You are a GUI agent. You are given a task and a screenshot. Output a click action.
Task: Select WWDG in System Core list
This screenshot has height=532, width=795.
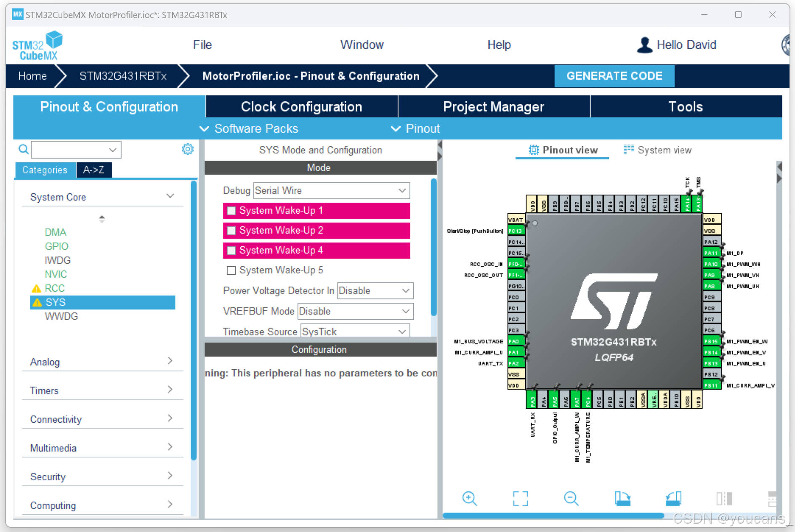point(61,316)
